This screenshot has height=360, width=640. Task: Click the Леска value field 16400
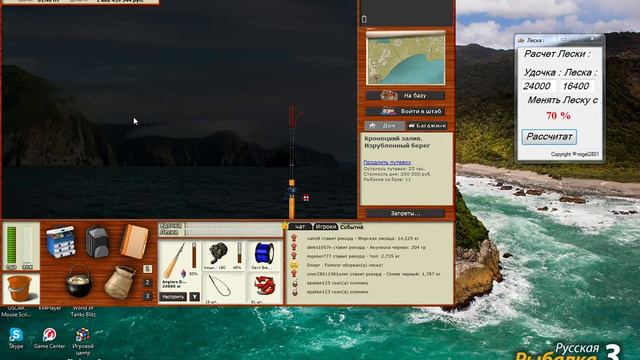[577, 86]
